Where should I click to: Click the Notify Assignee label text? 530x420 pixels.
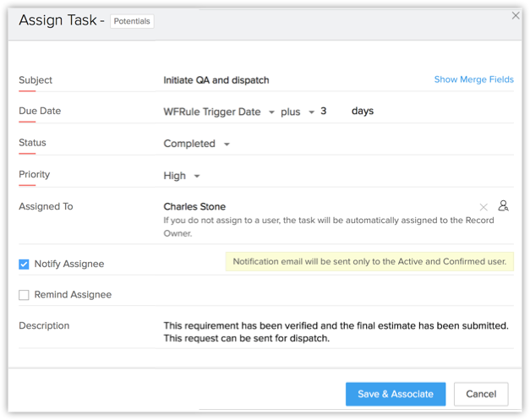click(x=69, y=265)
